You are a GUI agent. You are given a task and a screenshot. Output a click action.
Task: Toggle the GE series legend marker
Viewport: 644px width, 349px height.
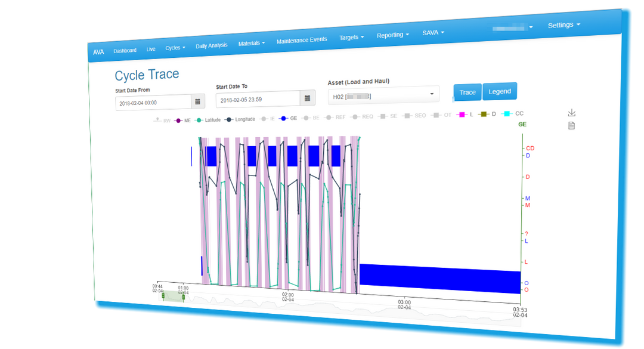[x=284, y=119]
